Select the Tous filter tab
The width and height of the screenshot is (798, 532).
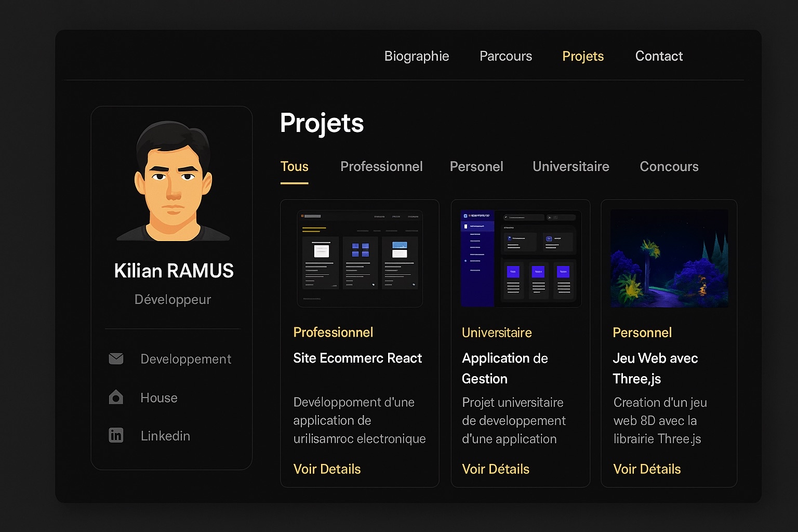coord(294,167)
